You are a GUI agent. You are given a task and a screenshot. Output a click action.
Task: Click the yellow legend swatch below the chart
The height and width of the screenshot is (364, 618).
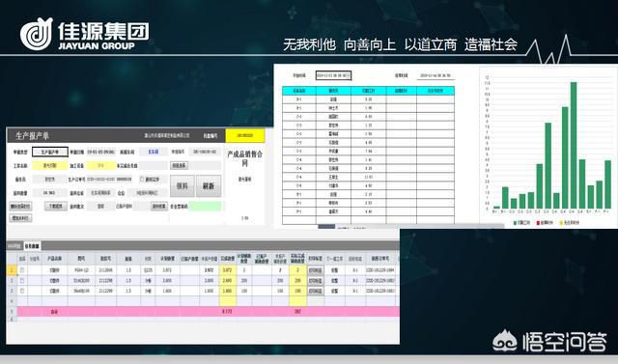[560, 223]
